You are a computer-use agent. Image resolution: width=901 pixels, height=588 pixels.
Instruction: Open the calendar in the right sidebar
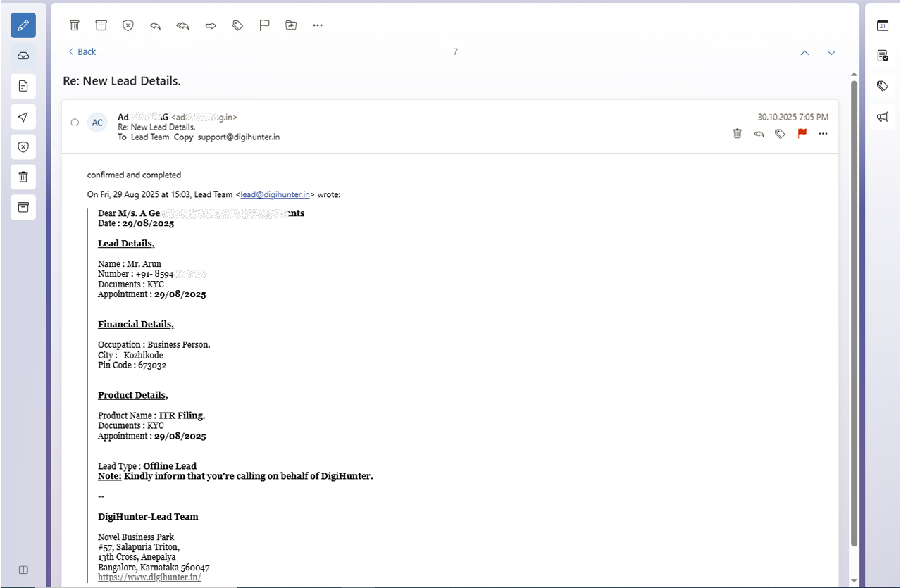tap(882, 25)
